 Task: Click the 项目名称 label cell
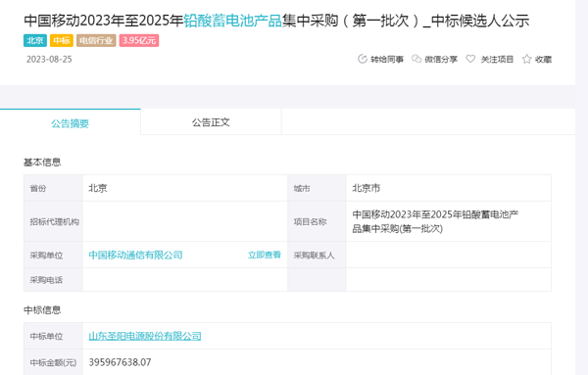click(317, 221)
